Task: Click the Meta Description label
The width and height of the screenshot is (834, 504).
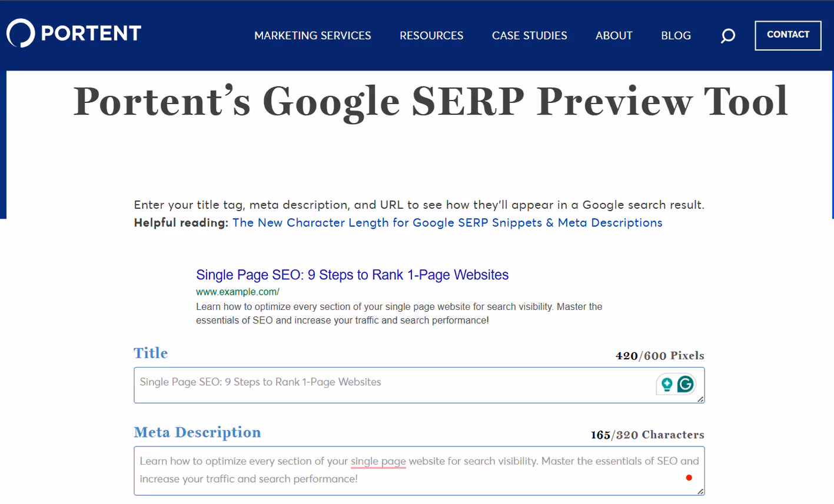Action: pyautogui.click(x=197, y=432)
